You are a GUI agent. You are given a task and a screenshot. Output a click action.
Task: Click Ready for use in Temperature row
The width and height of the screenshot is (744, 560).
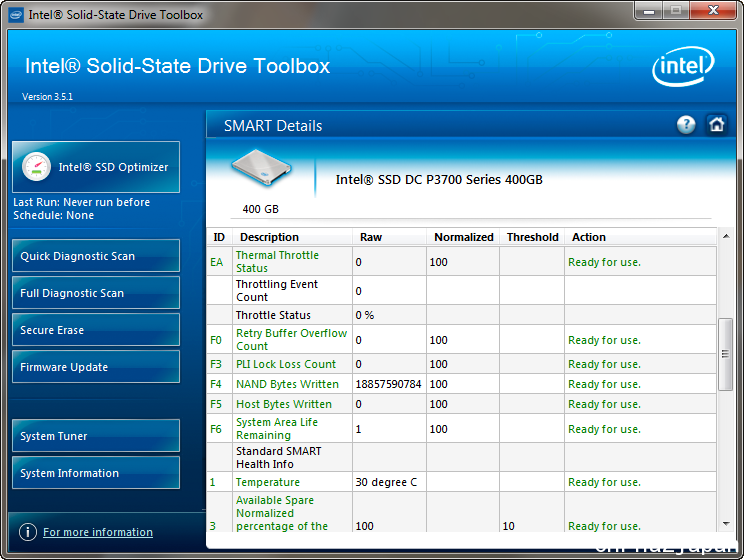[604, 482]
